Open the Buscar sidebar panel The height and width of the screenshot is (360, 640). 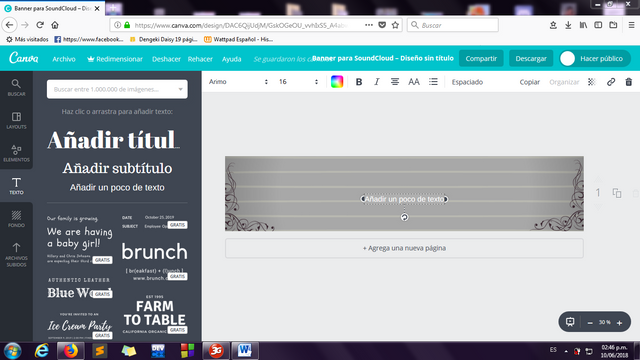(16, 88)
